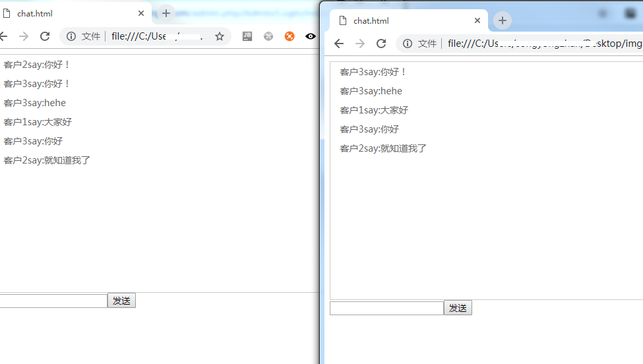Open a new tab in the right window
The image size is (643, 364).
tap(503, 20)
